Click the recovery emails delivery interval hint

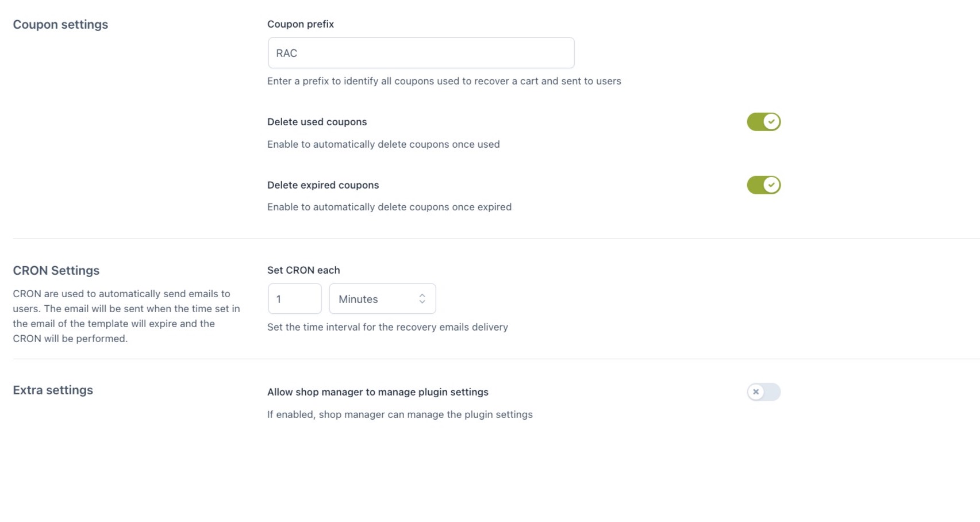pyautogui.click(x=387, y=327)
